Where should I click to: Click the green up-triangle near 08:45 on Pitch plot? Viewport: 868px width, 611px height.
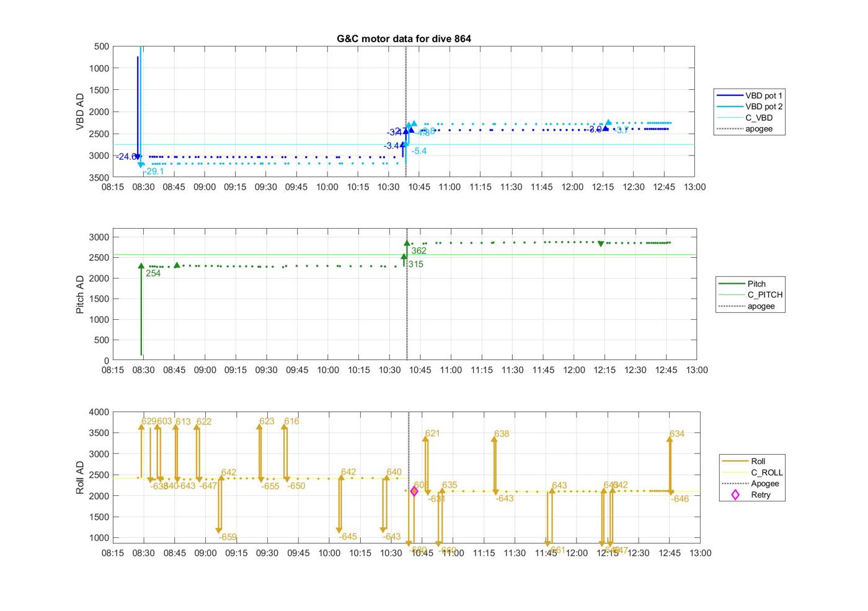point(177,265)
